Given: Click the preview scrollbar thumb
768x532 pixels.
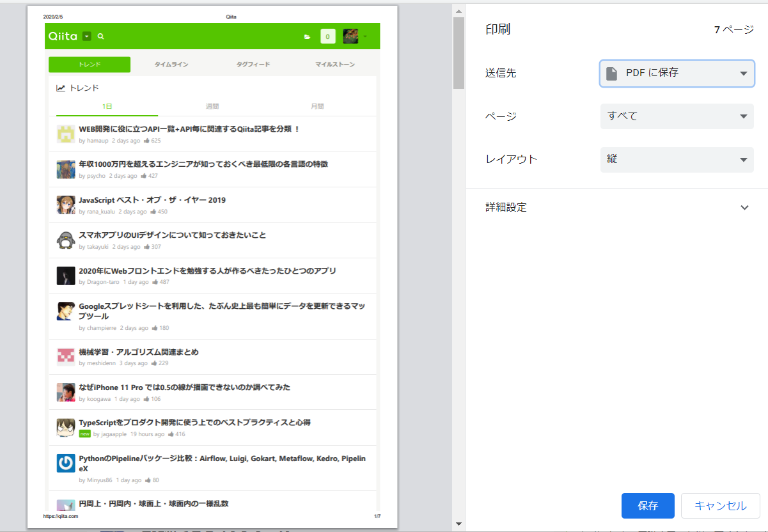Looking at the screenshot, I should click(x=458, y=53).
